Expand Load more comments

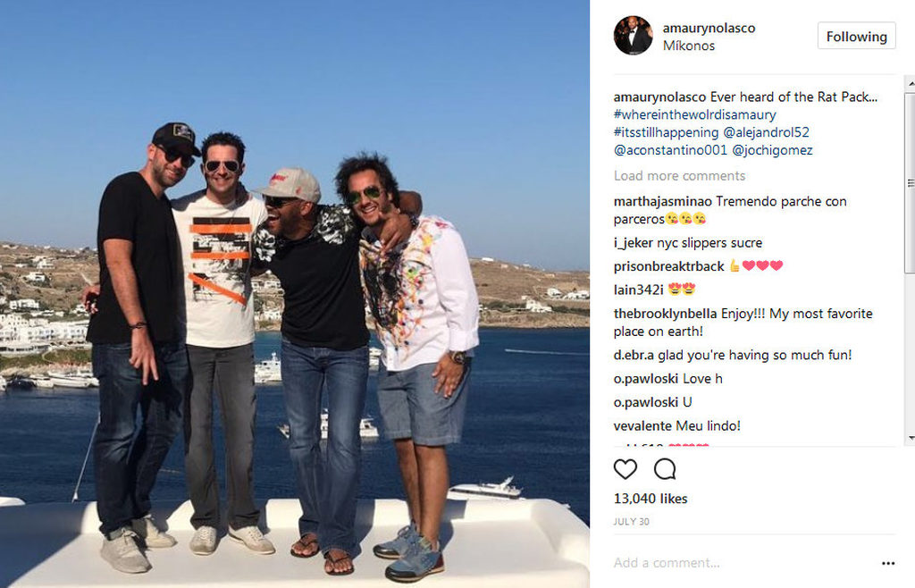[679, 175]
